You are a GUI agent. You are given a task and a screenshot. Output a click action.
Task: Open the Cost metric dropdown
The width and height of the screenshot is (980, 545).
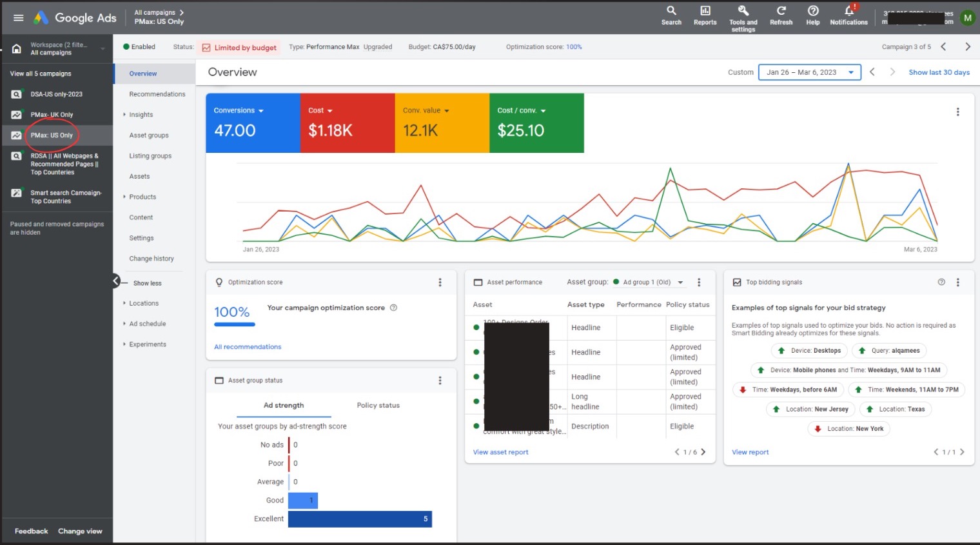click(x=320, y=110)
